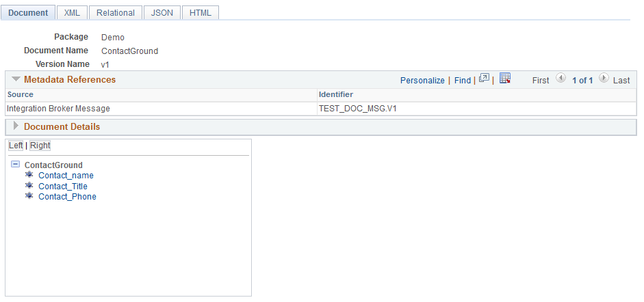Expand the Document Details section

(x=16, y=126)
